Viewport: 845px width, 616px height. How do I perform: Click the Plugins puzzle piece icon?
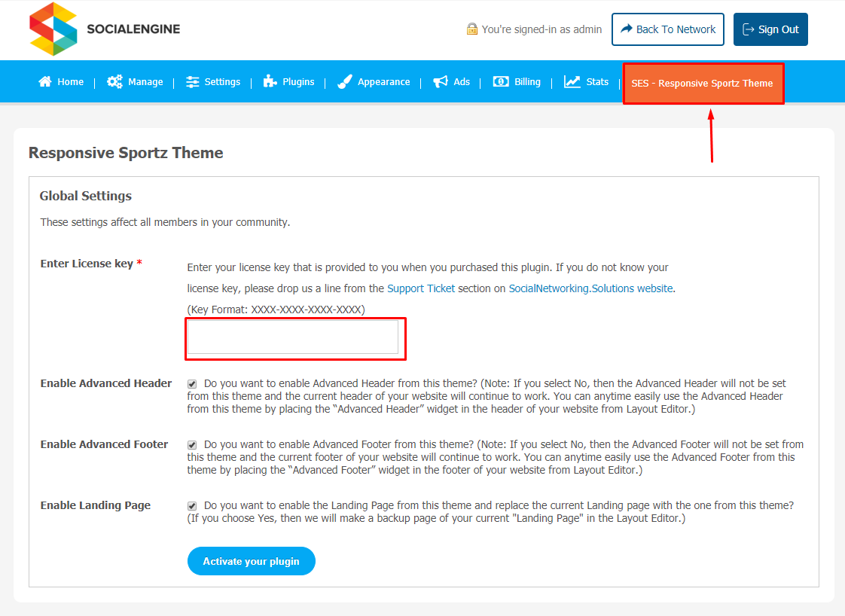270,81
